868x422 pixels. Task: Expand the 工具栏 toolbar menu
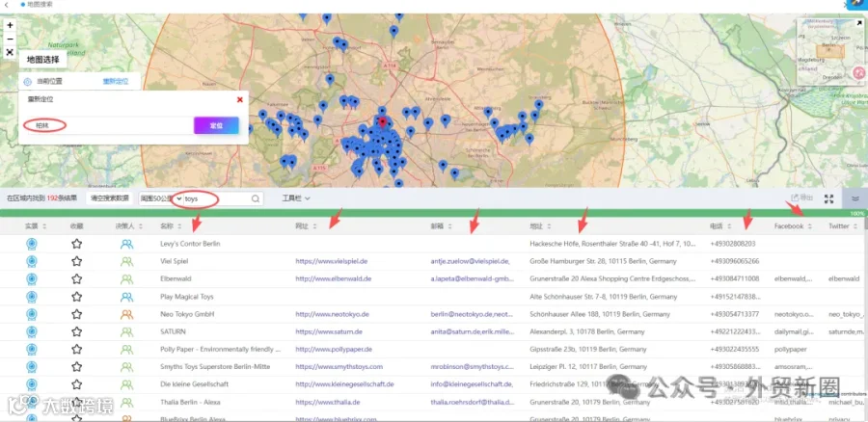296,198
